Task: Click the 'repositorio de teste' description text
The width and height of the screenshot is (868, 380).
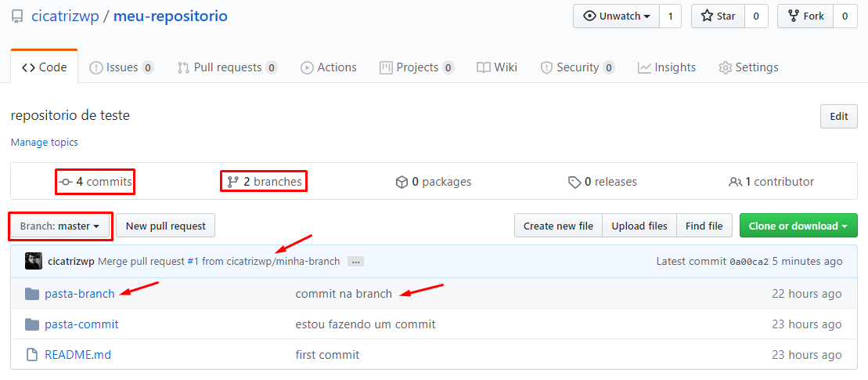Action: pyautogui.click(x=70, y=116)
